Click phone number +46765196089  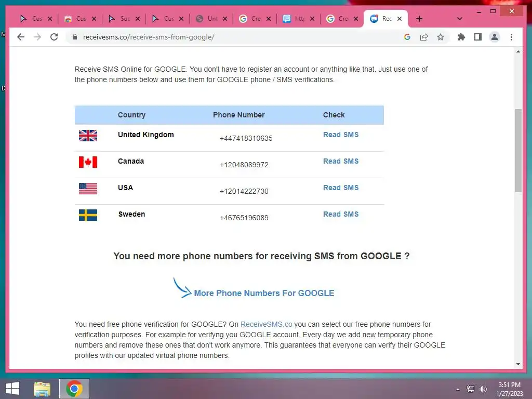coord(244,218)
